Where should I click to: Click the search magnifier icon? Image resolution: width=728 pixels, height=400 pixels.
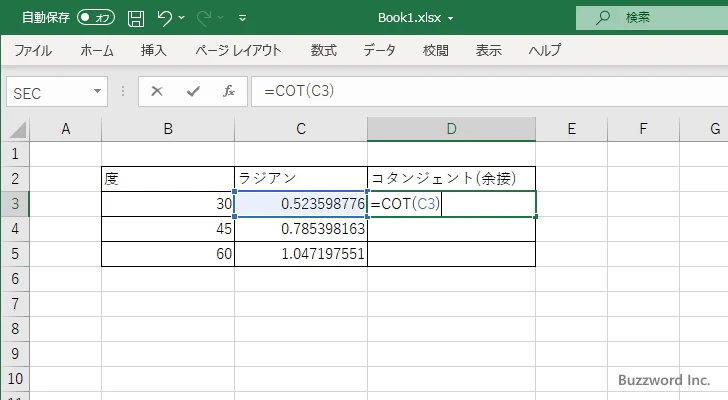point(603,18)
